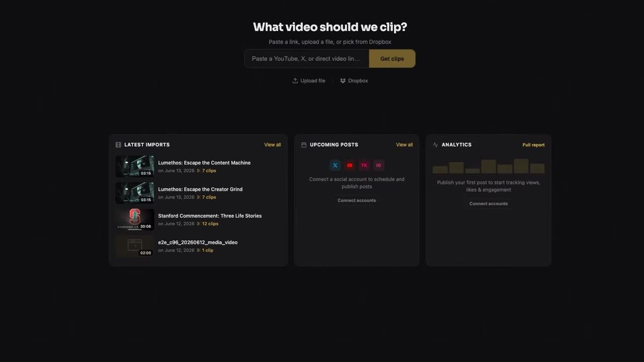Click 7 clips under Content Machine

209,171
